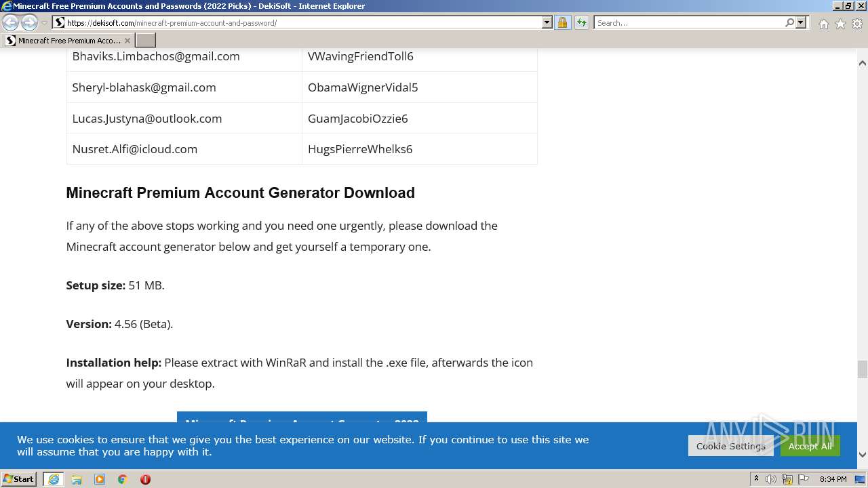Show hidden tray icons arrow
Screen dimensions: 868x488
pyautogui.click(x=756, y=479)
